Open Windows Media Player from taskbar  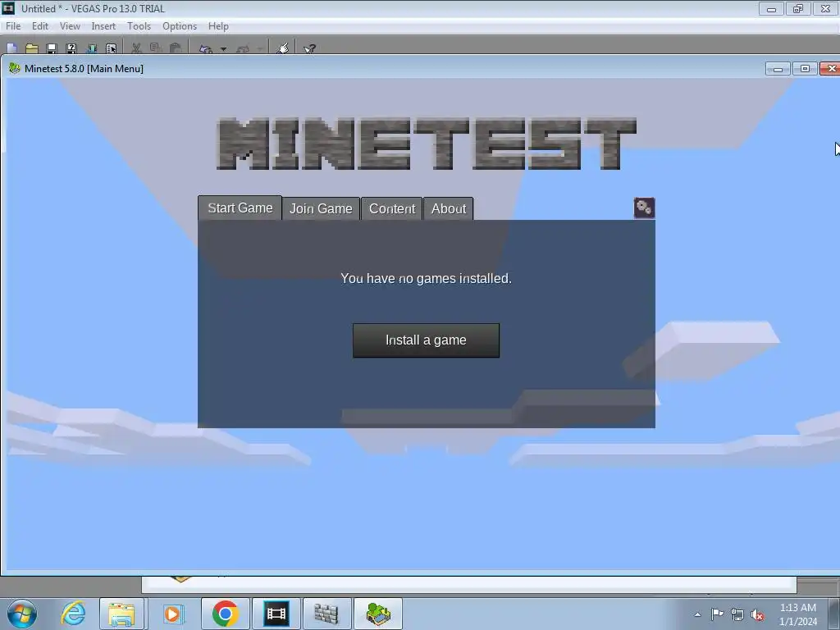click(x=172, y=614)
